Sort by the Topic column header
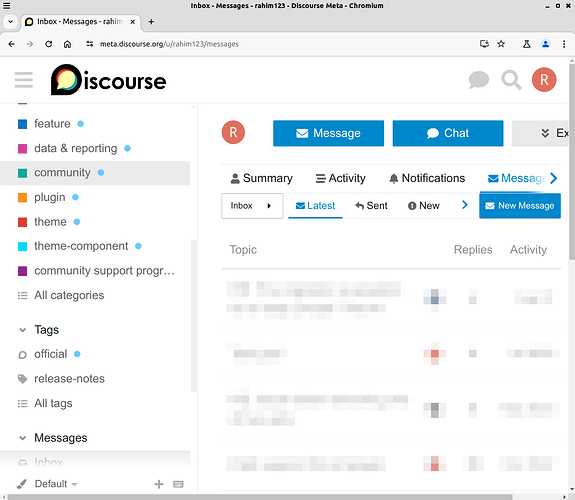575x500 pixels. (243, 250)
